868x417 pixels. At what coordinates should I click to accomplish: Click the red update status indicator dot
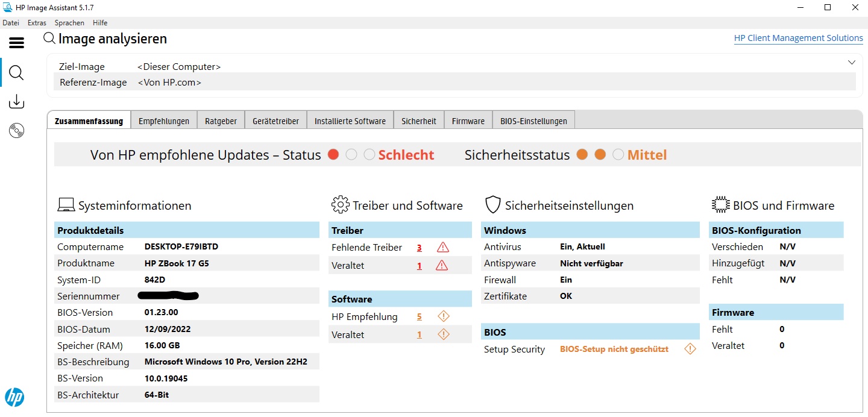click(333, 155)
